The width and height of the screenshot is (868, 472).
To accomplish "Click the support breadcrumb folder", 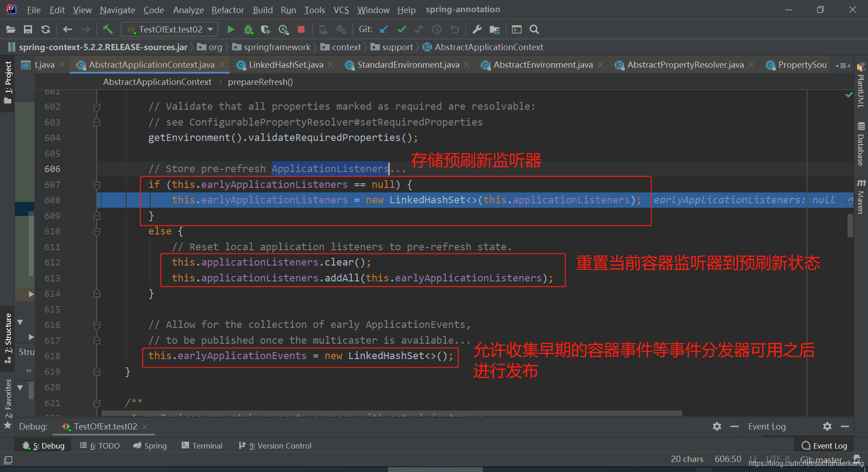I will pyautogui.click(x=392, y=47).
